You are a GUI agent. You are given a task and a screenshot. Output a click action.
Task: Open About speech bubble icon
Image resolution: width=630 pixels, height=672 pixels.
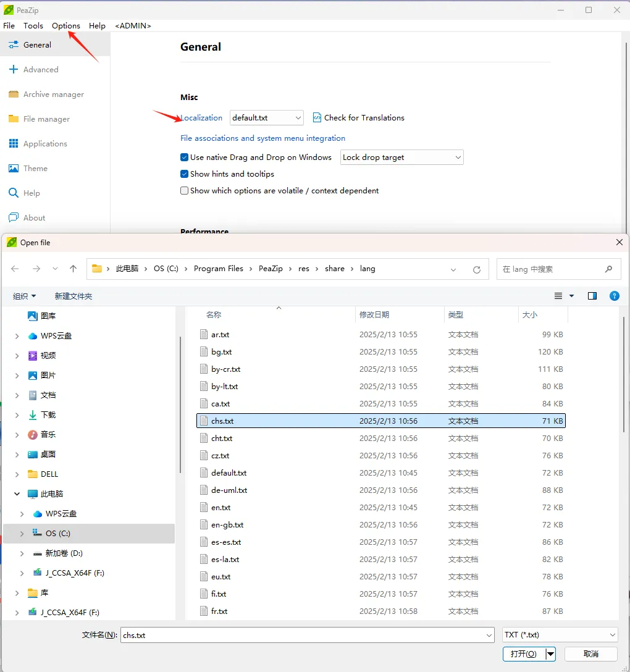pos(14,217)
